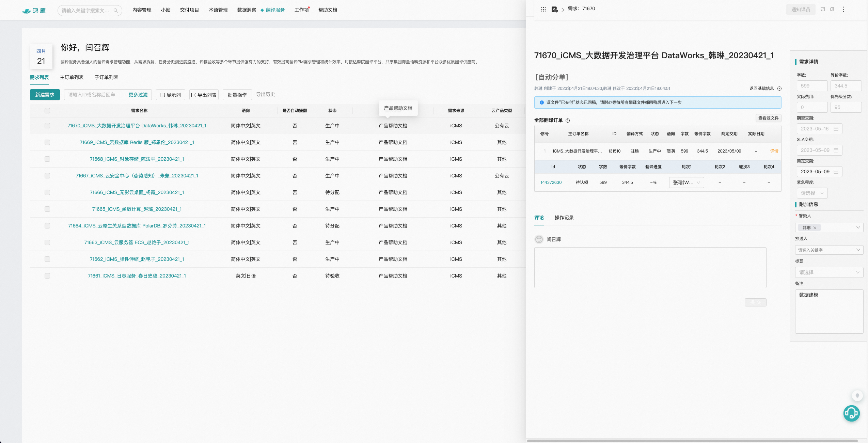Click the 备注 text area with 数据建模
Image resolution: width=868 pixels, height=443 pixels.
[x=829, y=311]
